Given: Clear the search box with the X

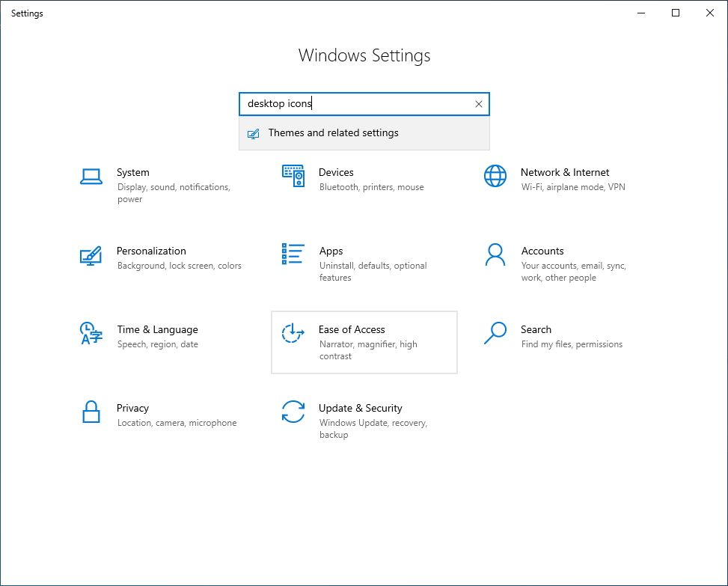Looking at the screenshot, I should [479, 104].
